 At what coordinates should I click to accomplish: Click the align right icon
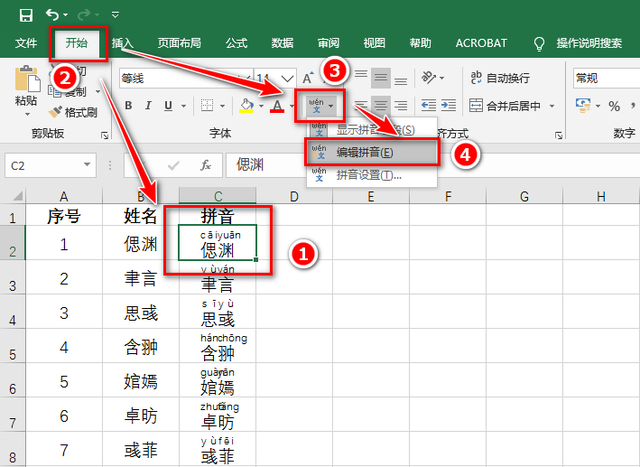coord(401,106)
